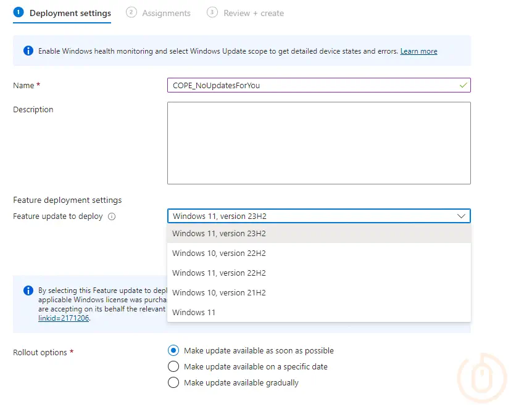
Task: Click into the Description text box
Action: tap(318, 142)
